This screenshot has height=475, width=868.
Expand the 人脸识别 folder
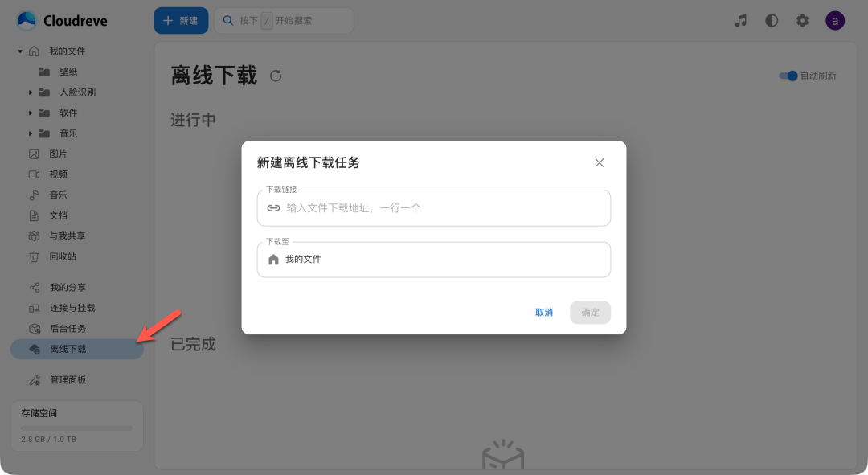(31, 92)
